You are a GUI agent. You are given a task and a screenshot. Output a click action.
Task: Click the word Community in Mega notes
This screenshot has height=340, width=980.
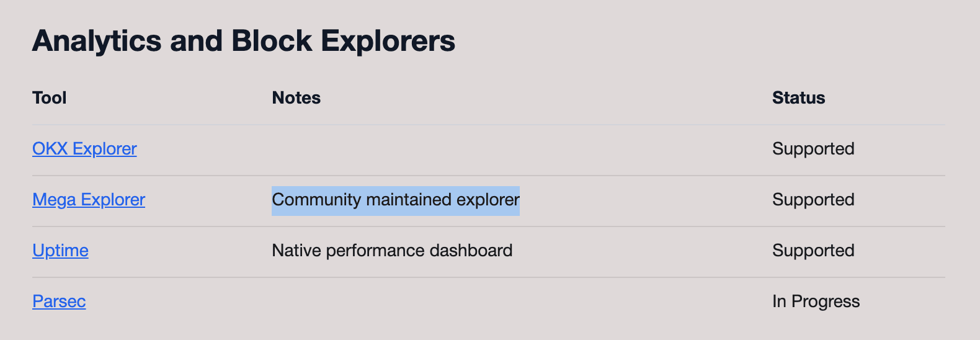(316, 200)
